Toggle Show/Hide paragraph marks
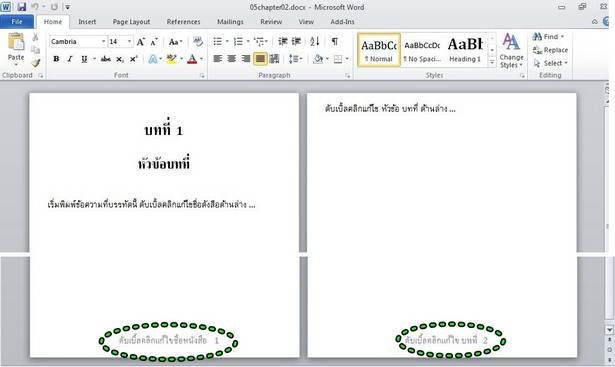Image resolution: width=615 pixels, height=367 pixels. 335,42
